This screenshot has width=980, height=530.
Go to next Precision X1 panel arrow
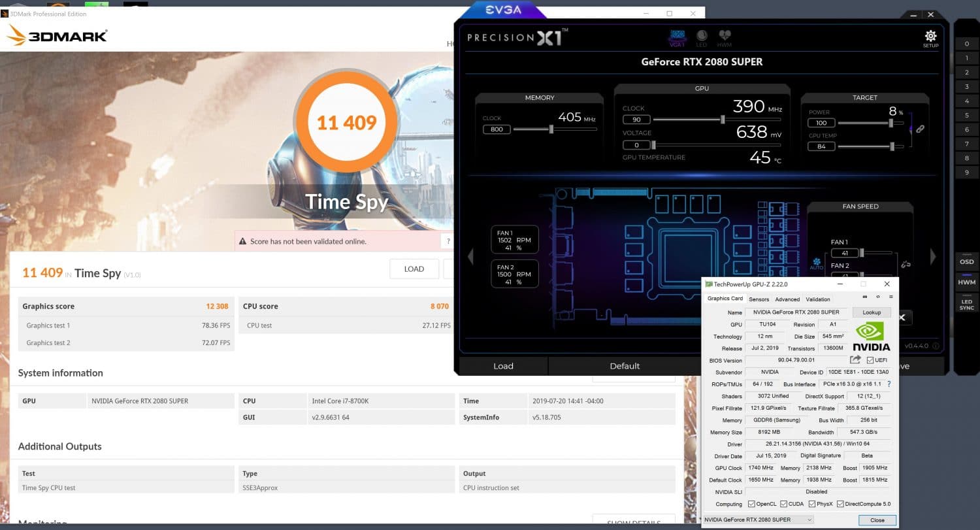[933, 256]
